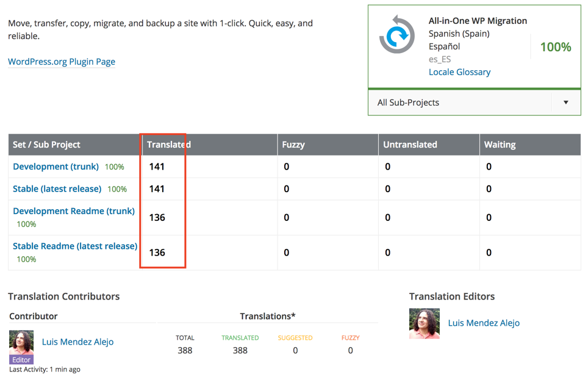Open Stable Readme (latest release) sub project
The image size is (588, 377).
click(75, 246)
